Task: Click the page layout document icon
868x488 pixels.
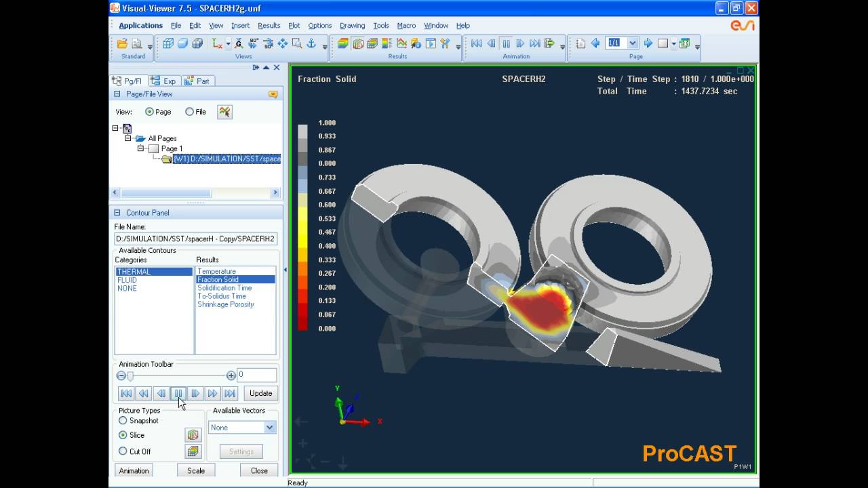Action: click(580, 43)
